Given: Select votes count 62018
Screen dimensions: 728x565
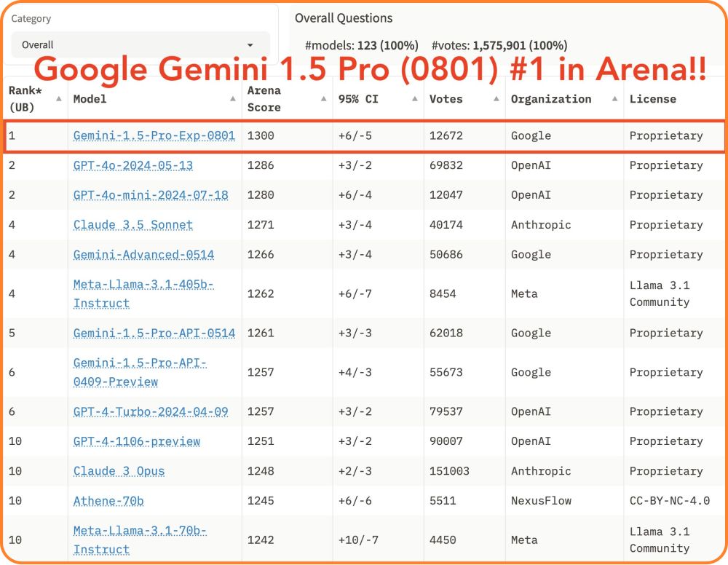Looking at the screenshot, I should click(x=446, y=333).
